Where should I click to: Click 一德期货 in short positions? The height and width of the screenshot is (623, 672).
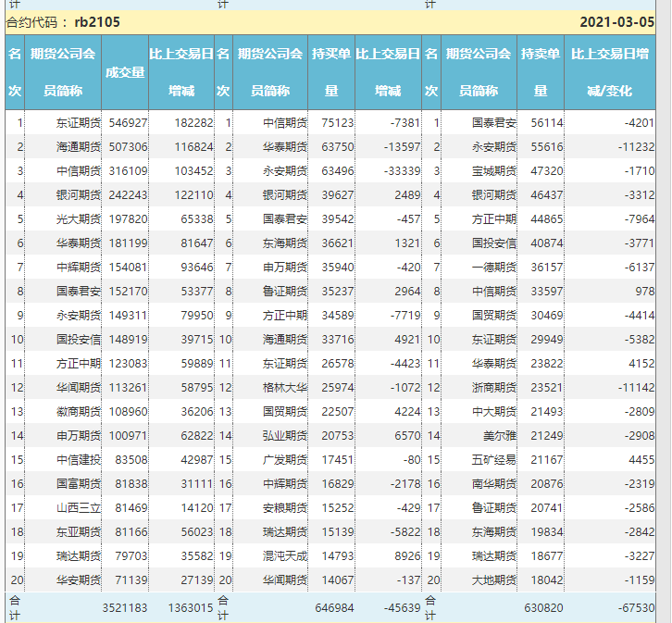494,267
